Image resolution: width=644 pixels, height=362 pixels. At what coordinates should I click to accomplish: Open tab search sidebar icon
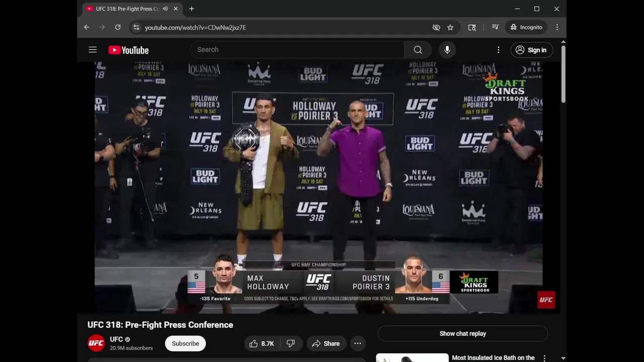pyautogui.click(x=472, y=27)
